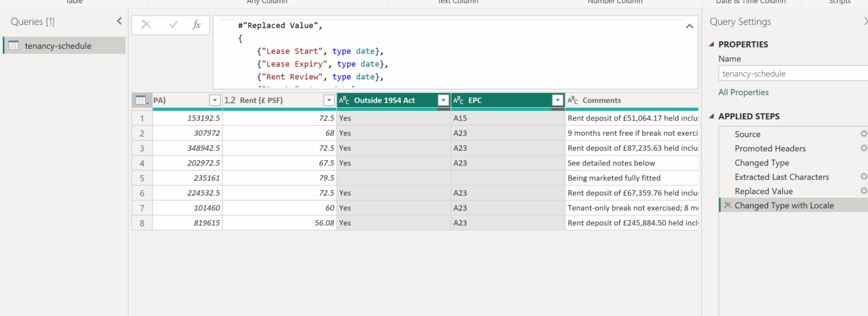Collapse the Queries pane
This screenshot has width=868, height=316.
click(119, 21)
